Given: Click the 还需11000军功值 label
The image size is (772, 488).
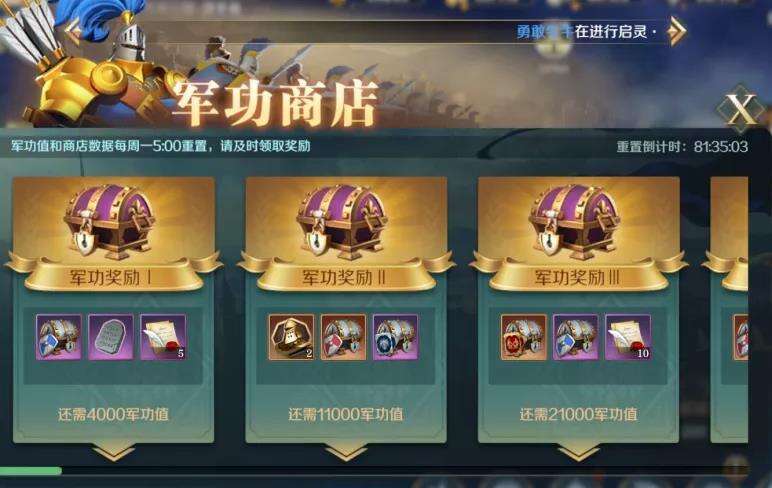Looking at the screenshot, I should click(346, 415).
